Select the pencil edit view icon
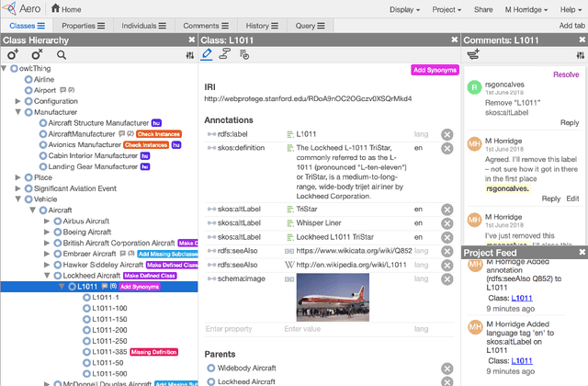The height and width of the screenshot is (386, 588). point(208,55)
